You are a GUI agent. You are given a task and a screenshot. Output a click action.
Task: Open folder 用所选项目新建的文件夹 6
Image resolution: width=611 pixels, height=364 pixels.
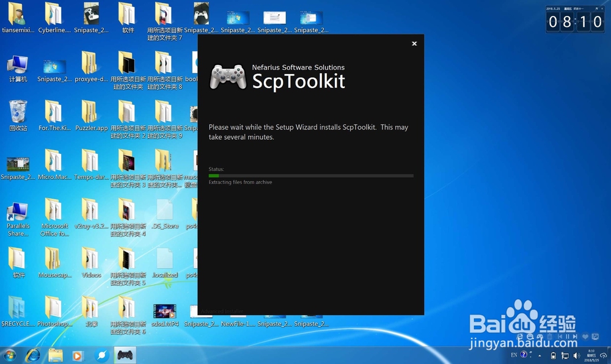[x=128, y=315]
